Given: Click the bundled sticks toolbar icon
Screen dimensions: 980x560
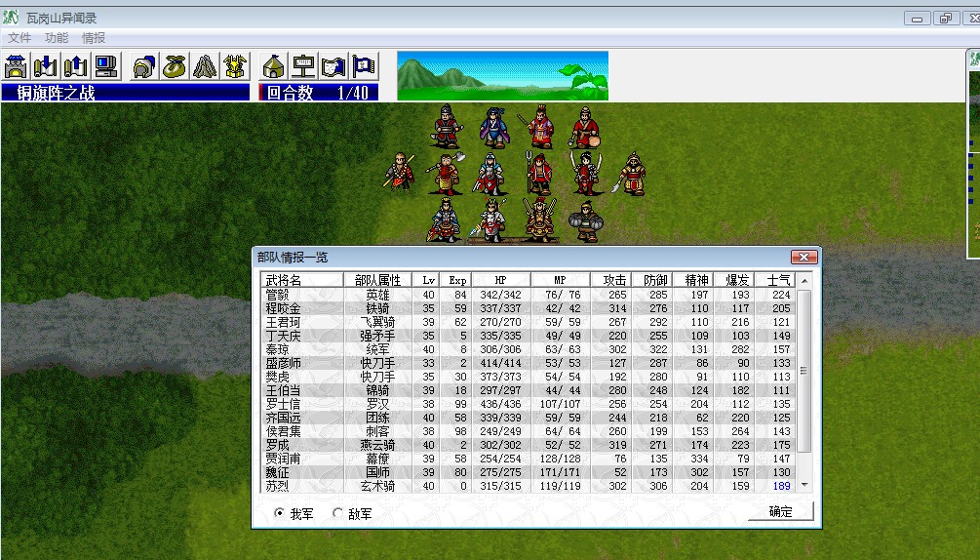Looking at the screenshot, I should [205, 66].
